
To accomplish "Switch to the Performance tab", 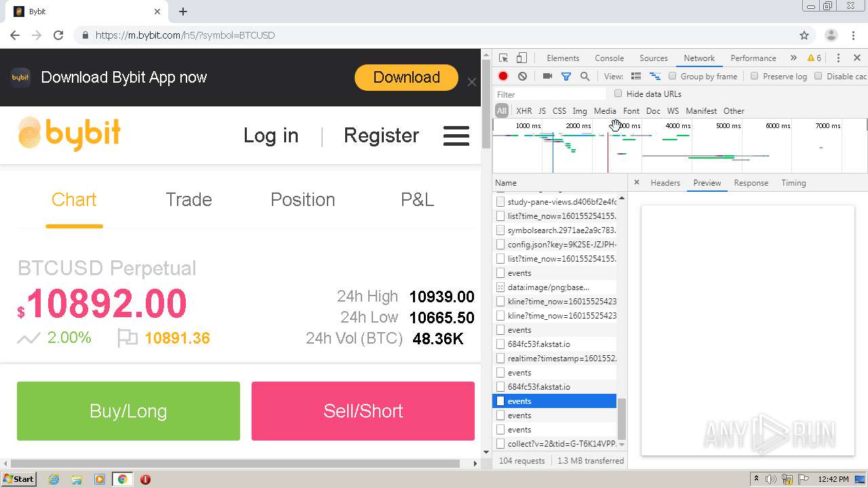I will 753,58.
